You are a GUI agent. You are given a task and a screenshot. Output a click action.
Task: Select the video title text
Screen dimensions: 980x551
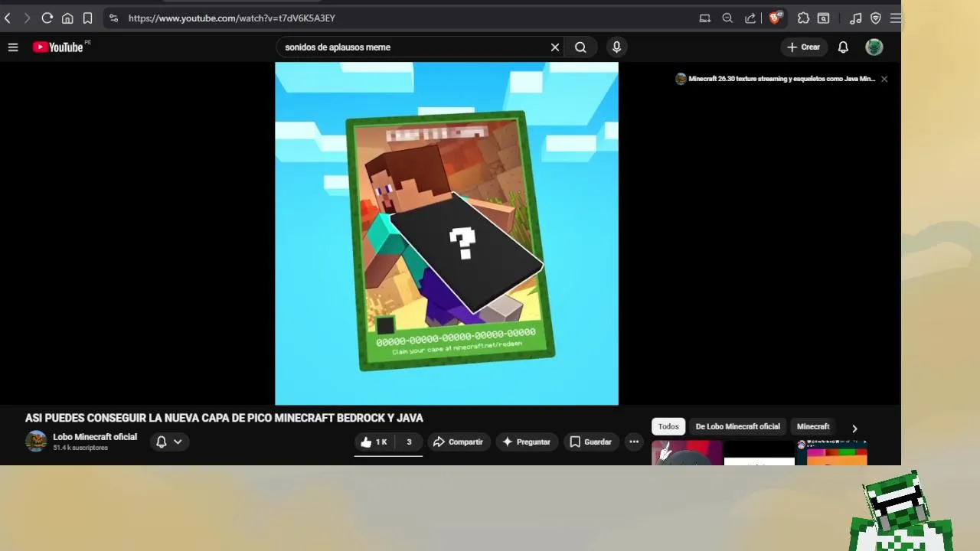224,418
